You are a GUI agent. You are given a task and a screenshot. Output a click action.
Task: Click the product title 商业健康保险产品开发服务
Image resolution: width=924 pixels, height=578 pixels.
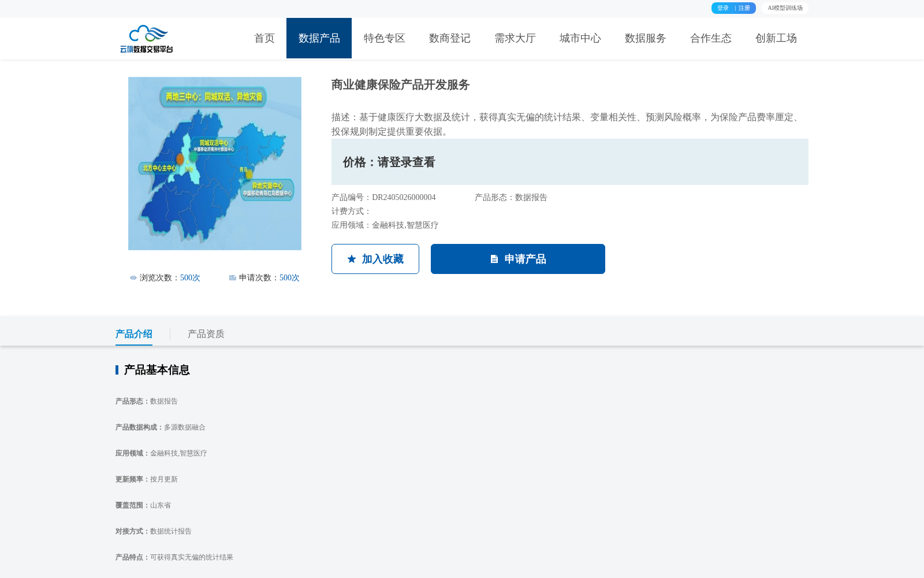[x=401, y=85]
